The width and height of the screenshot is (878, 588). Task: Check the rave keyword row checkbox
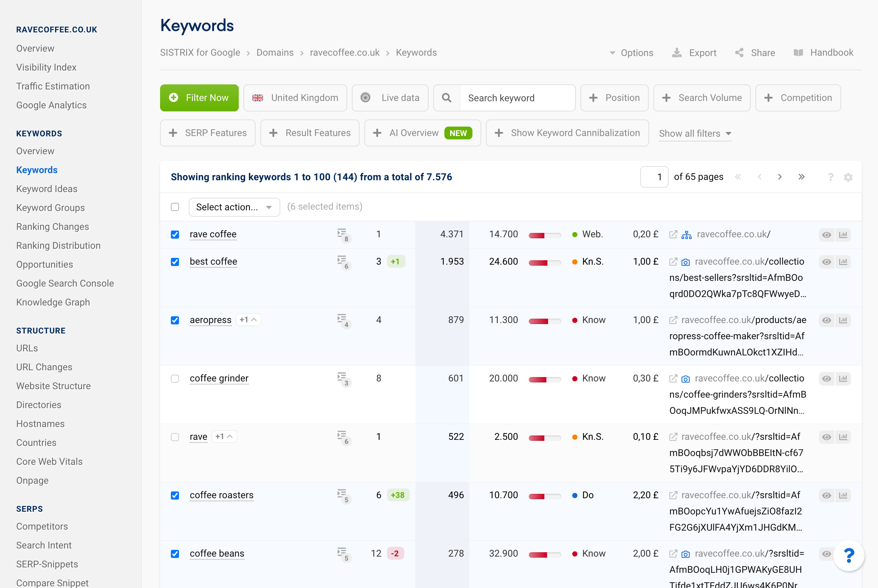pyautogui.click(x=175, y=437)
